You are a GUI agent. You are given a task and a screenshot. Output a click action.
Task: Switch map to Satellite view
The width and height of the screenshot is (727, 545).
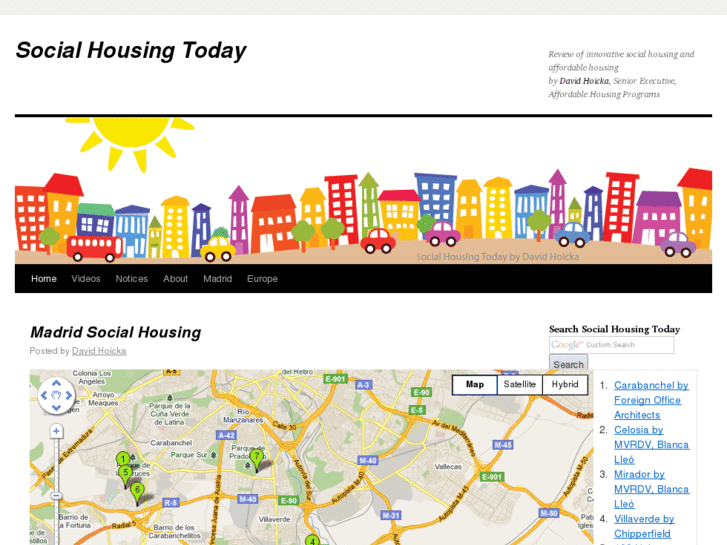pos(519,385)
